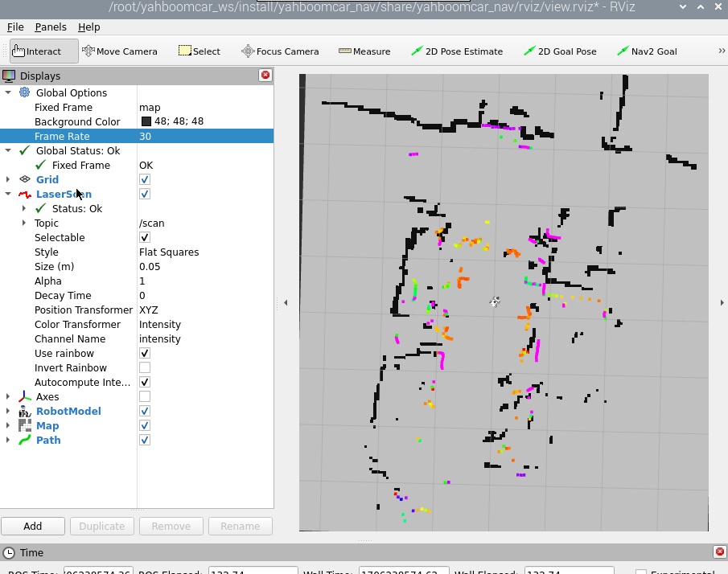Collapse the LaserScan tree node
The height and width of the screenshot is (574, 728).
click(8, 194)
